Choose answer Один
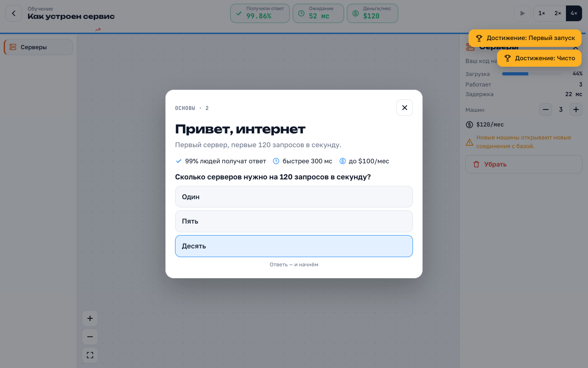Viewport: 588px width, 368px height. click(x=294, y=197)
